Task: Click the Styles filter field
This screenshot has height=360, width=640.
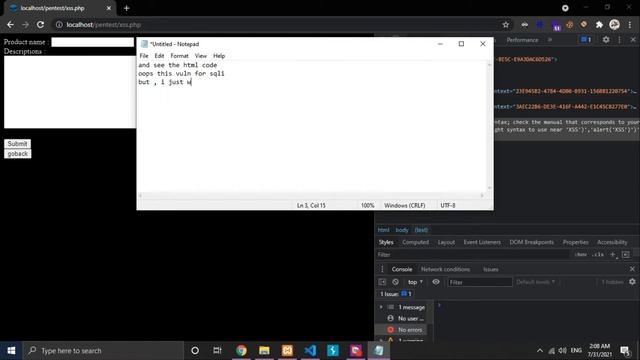Action: click(x=472, y=255)
